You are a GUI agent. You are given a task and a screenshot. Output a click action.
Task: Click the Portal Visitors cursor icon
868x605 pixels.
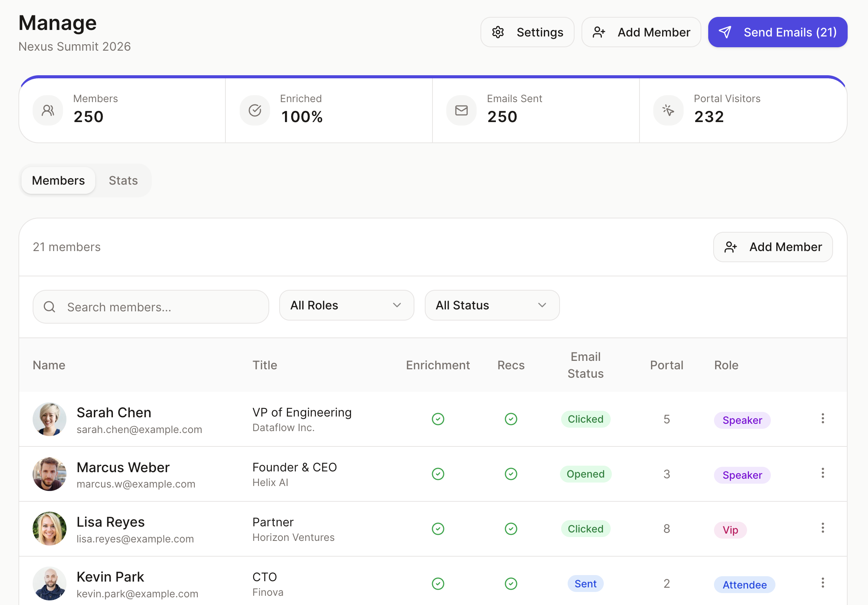pos(668,110)
